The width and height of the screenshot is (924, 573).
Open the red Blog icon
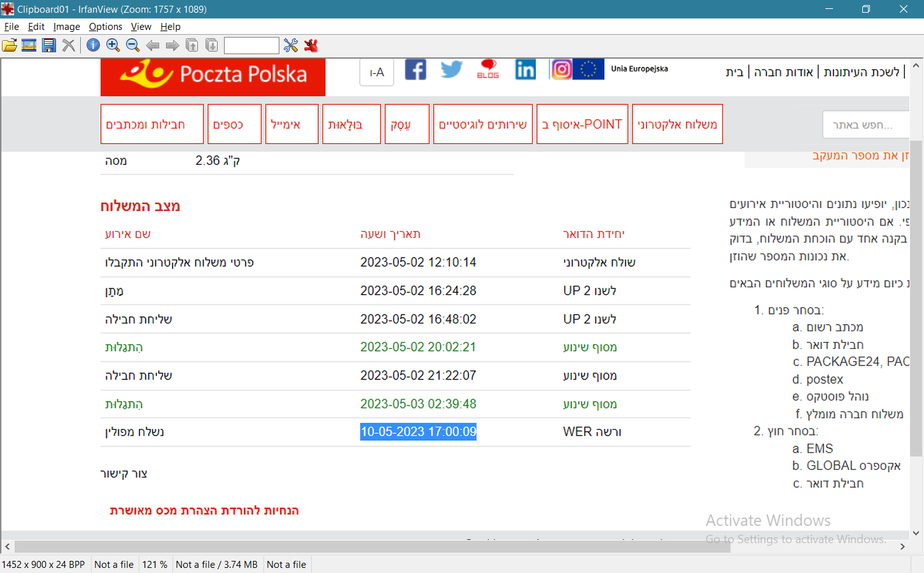click(x=488, y=69)
